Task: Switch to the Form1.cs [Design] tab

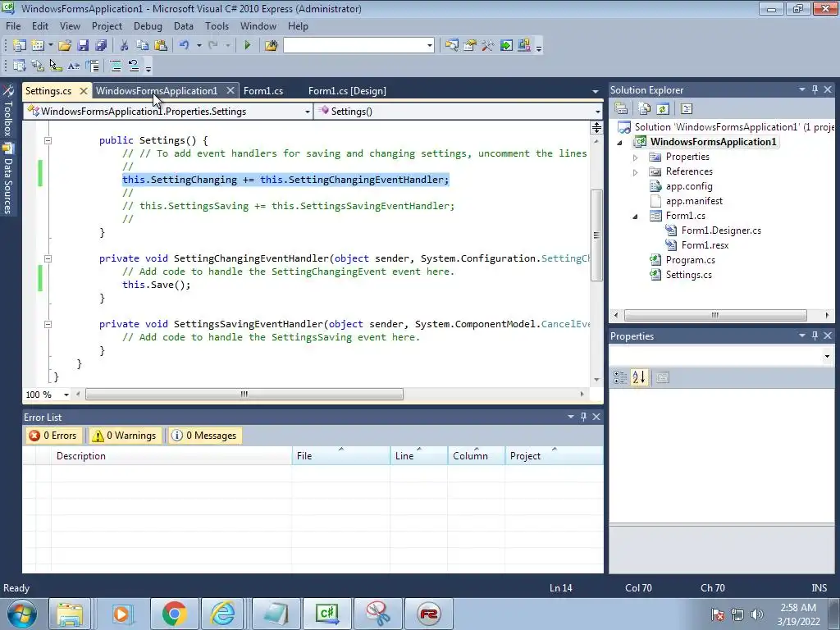Action: pos(347,90)
